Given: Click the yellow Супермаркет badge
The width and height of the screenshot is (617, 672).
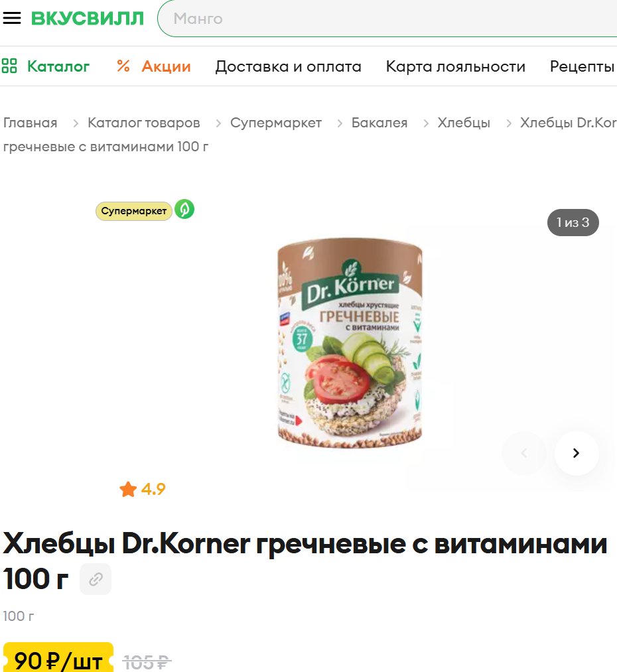Looking at the screenshot, I should (134, 211).
